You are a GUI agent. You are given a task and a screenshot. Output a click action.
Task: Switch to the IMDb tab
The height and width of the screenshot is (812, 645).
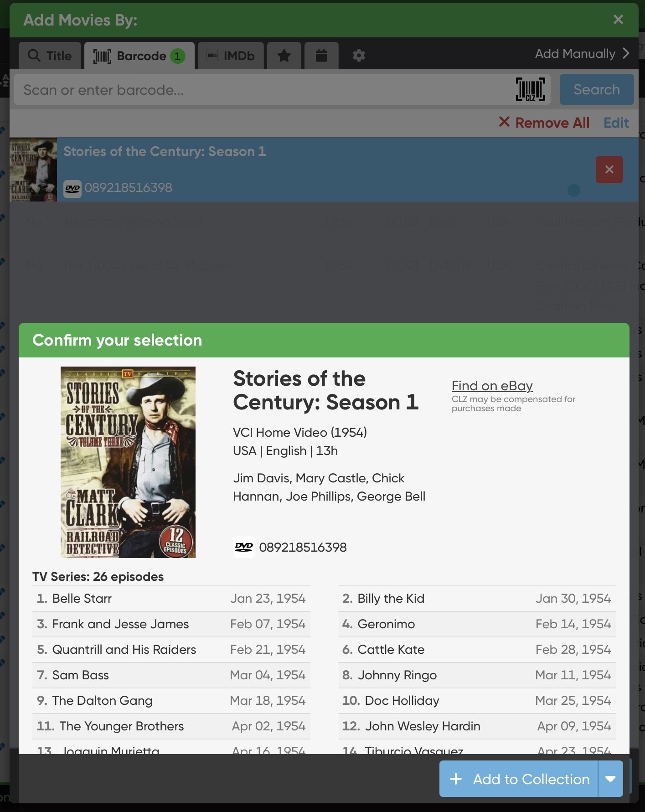[231, 56]
